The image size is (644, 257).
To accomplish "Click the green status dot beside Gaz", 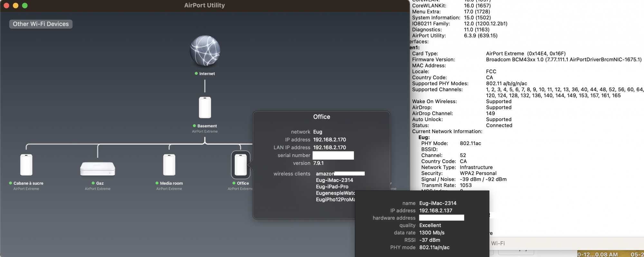I will [93, 183].
